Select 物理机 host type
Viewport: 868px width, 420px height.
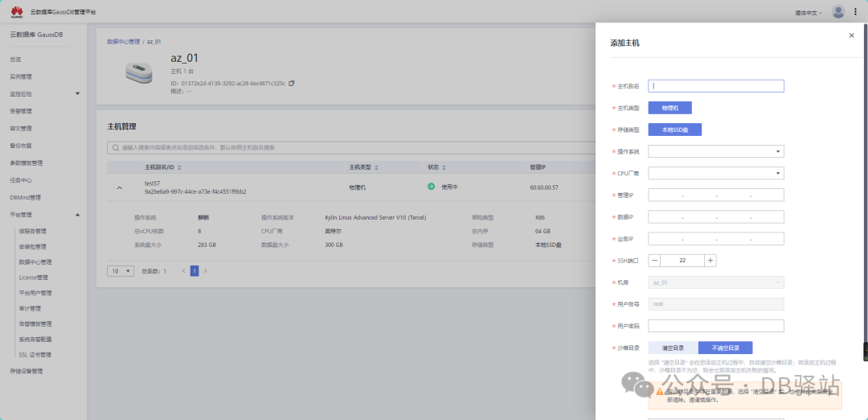669,108
